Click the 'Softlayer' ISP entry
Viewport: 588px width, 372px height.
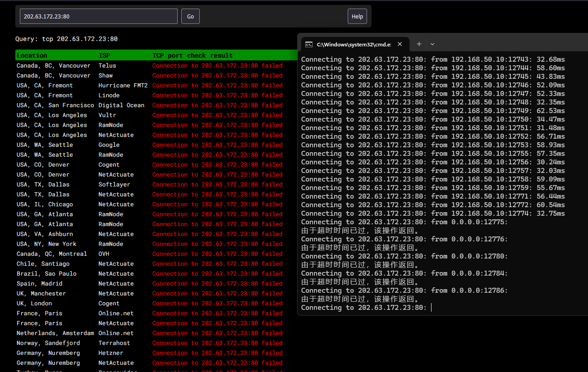pos(115,185)
